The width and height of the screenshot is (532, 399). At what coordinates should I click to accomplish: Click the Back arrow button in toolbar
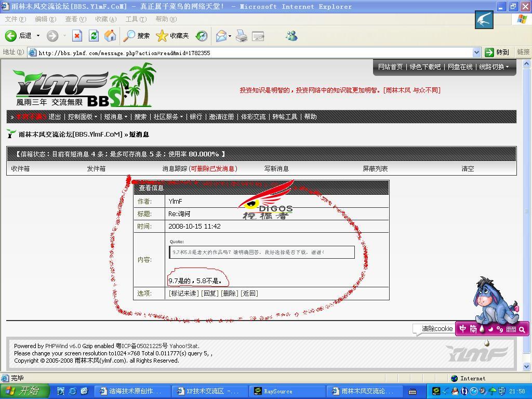click(11, 36)
